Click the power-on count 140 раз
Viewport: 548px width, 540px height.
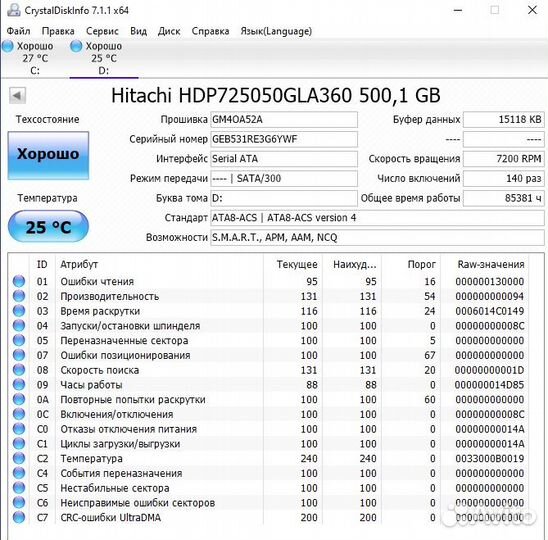pyautogui.click(x=504, y=178)
